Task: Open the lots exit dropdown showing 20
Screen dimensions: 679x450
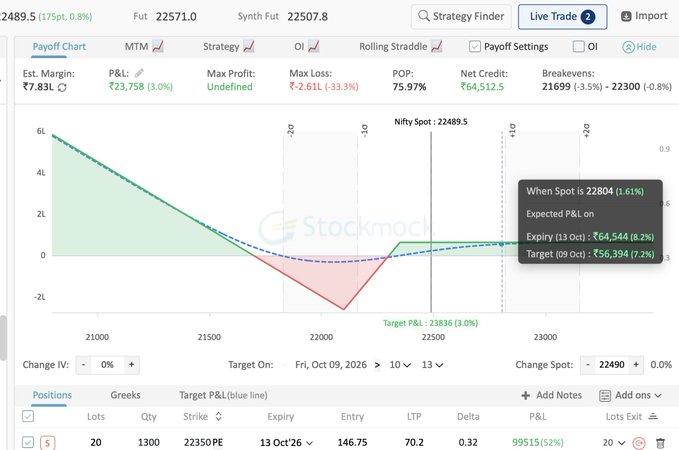Action: click(x=614, y=443)
